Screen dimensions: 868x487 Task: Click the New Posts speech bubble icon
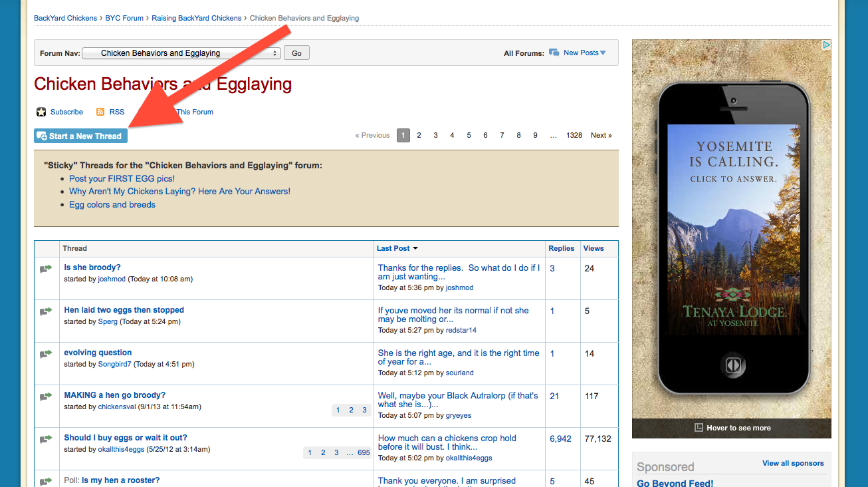(x=554, y=53)
